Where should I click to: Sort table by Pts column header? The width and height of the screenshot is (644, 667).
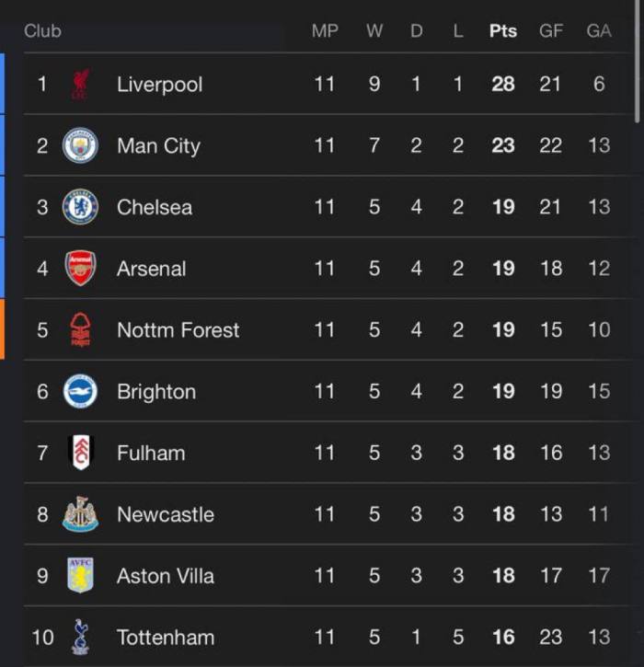(502, 31)
